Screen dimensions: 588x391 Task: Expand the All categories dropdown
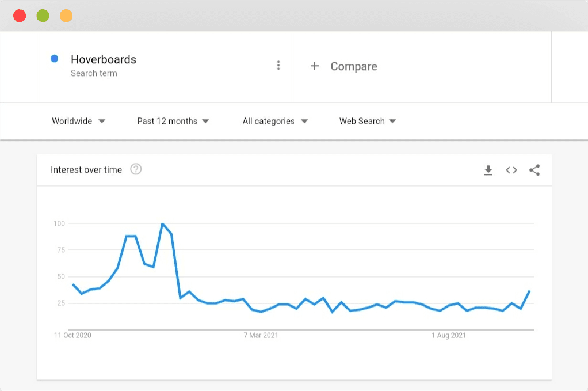(x=275, y=121)
